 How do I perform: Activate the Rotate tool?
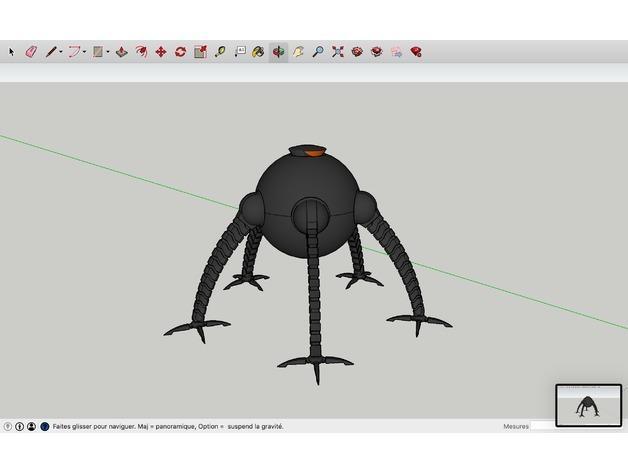tap(180, 51)
